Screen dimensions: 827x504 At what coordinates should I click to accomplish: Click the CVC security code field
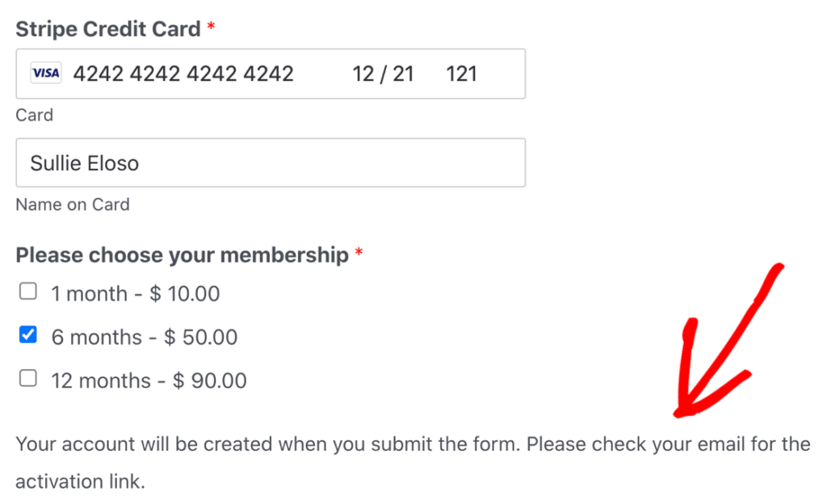[460, 73]
